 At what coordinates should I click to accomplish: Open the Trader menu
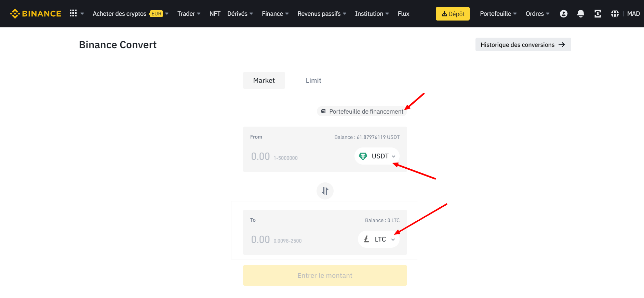point(189,14)
